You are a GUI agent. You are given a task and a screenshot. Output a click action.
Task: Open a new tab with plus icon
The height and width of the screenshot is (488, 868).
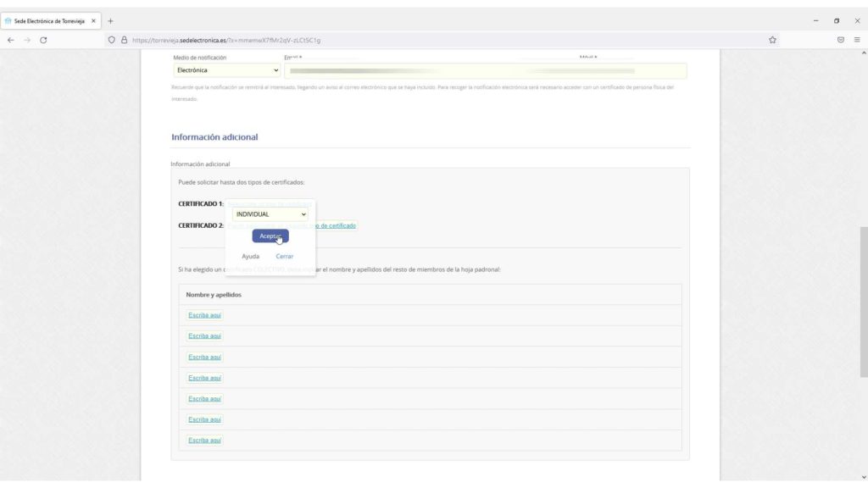[x=110, y=21]
